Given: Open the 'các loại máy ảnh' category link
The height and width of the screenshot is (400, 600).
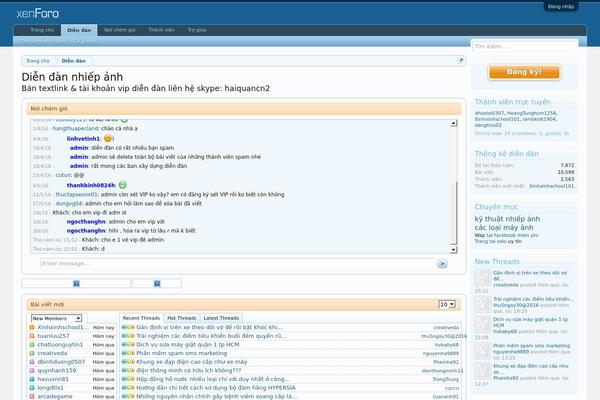Looking at the screenshot, I should pos(504,227).
